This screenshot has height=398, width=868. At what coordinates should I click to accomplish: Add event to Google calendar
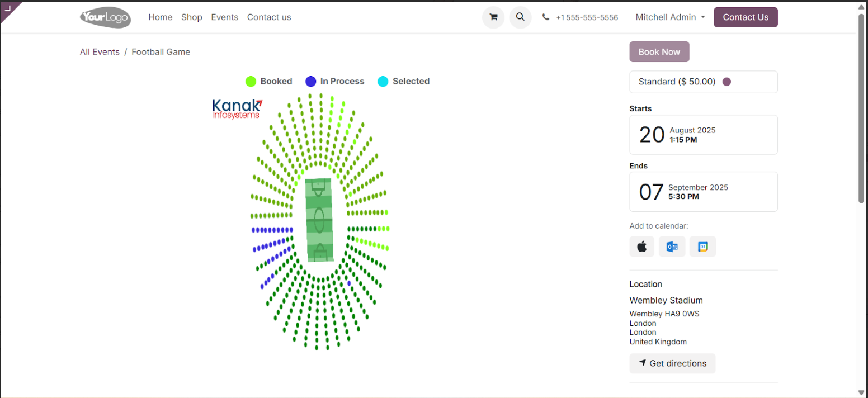click(x=702, y=247)
